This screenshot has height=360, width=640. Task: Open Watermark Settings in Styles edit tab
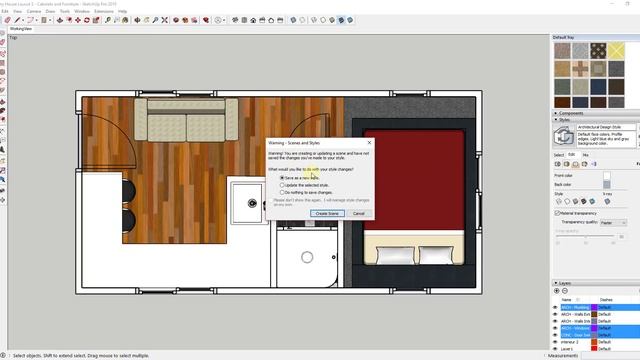[584, 164]
